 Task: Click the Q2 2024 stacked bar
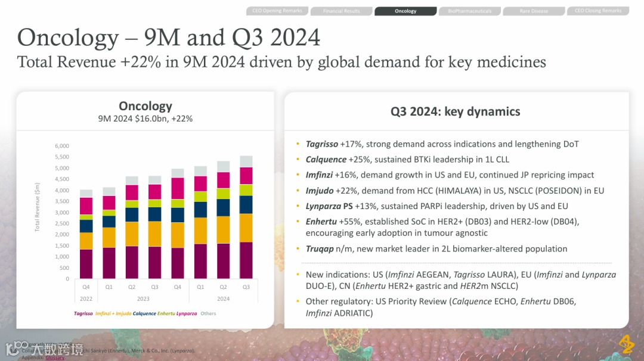[223, 220]
